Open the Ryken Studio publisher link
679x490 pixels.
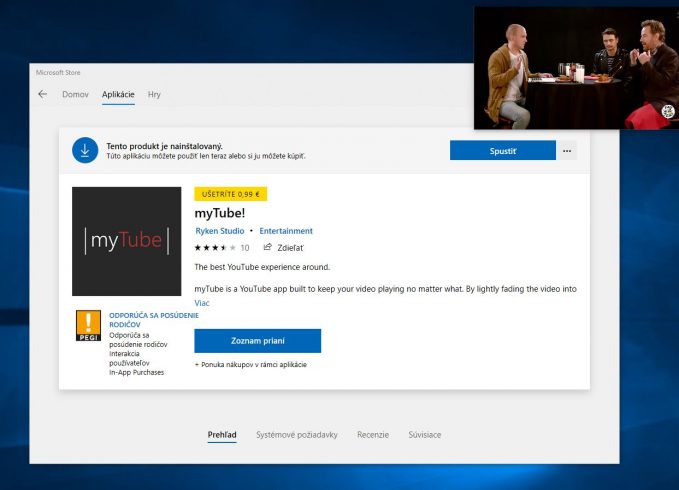[220, 231]
